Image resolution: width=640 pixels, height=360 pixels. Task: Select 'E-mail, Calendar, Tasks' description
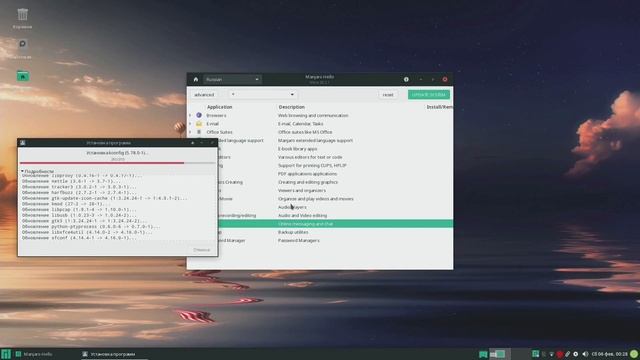[x=300, y=124]
